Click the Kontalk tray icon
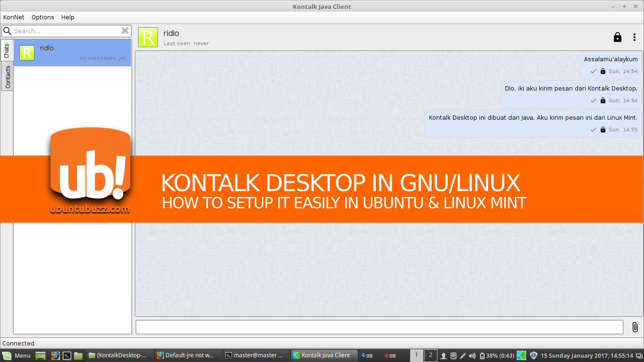This screenshot has height=362, width=644. click(x=521, y=355)
